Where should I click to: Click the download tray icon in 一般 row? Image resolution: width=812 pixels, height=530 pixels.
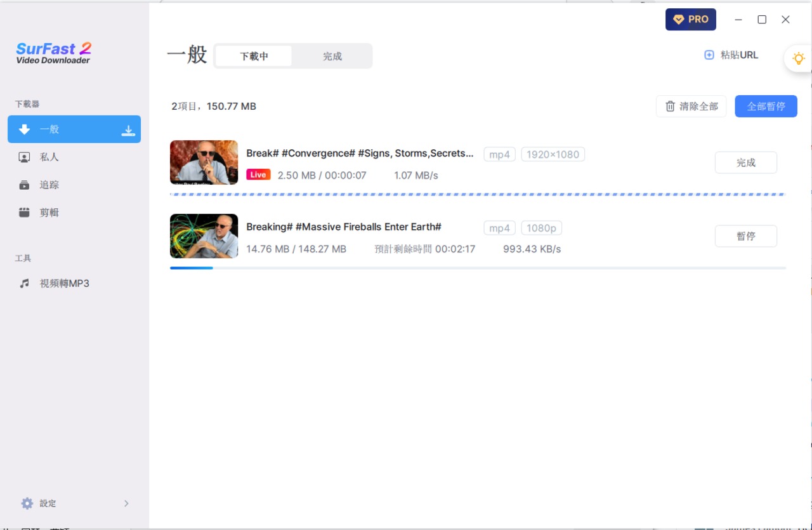(x=128, y=130)
